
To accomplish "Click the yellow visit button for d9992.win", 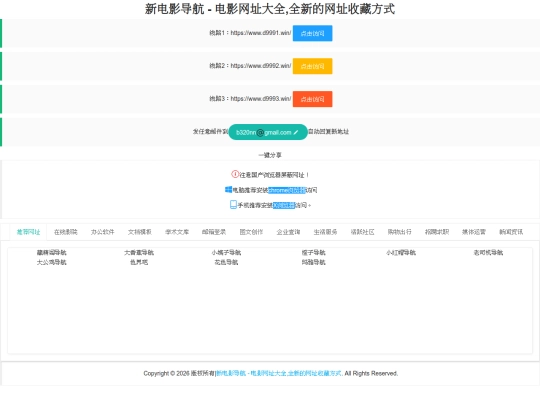I will tap(312, 66).
